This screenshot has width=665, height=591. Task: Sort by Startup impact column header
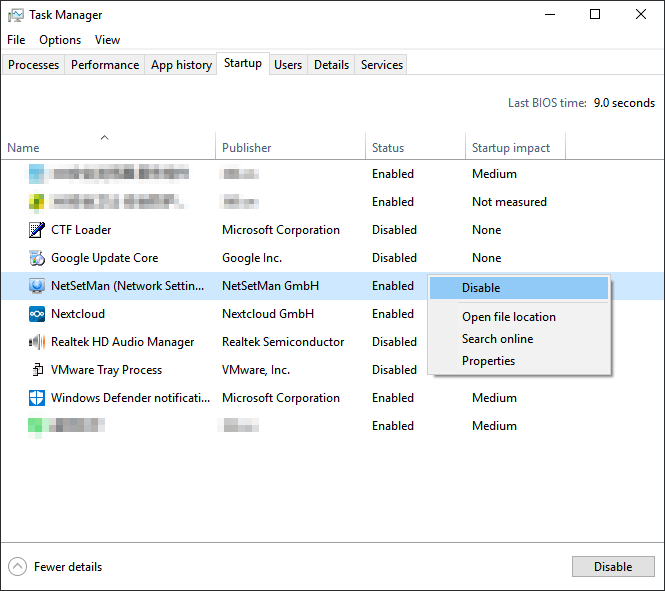[510, 148]
